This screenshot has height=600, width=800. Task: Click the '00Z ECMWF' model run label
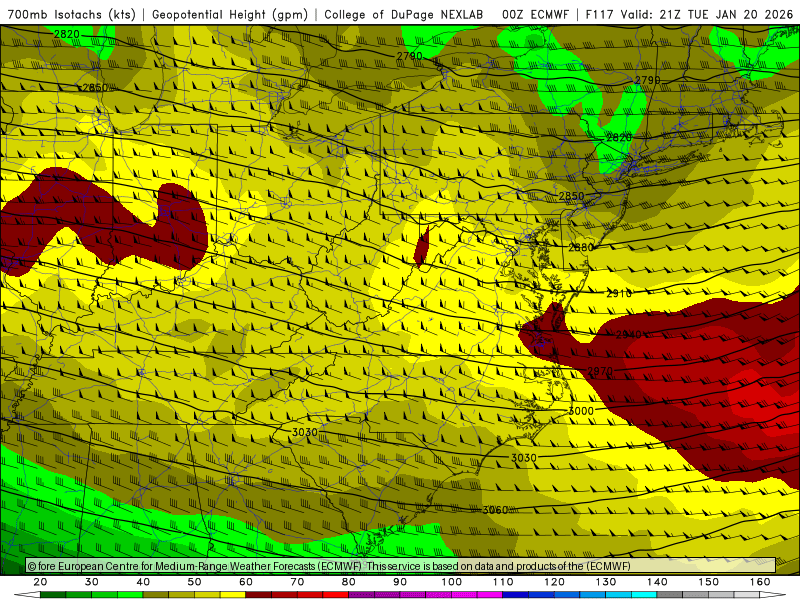pyautogui.click(x=535, y=14)
